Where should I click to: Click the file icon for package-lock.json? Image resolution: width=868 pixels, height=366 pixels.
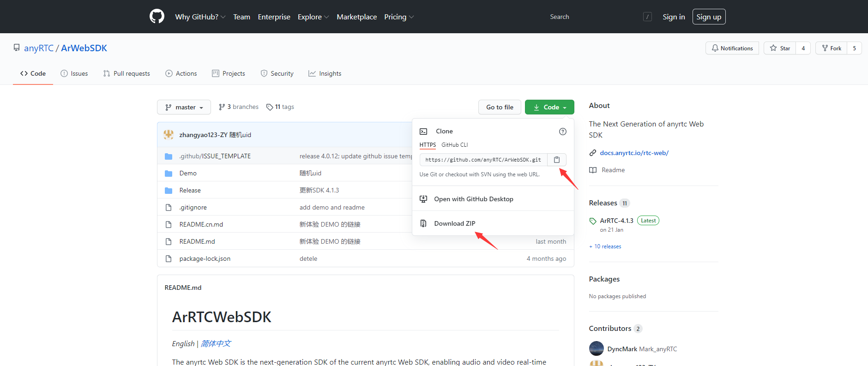coord(169,258)
